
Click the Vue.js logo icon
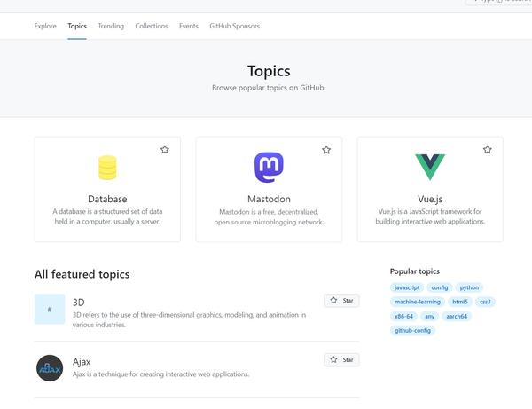430,167
